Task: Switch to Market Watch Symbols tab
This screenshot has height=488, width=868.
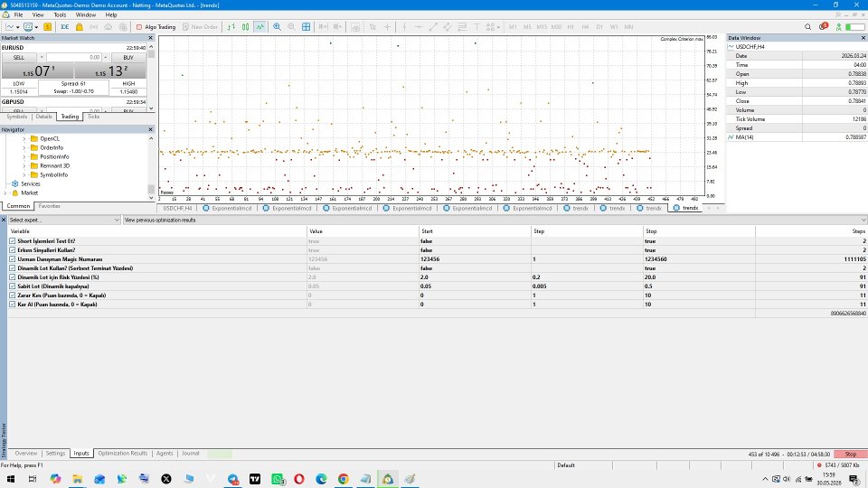Action: [16, 117]
